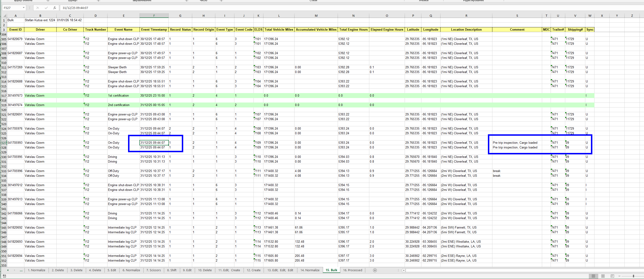644x279 pixels.
Task: Switch to Normal view icon
Action: [593, 276]
